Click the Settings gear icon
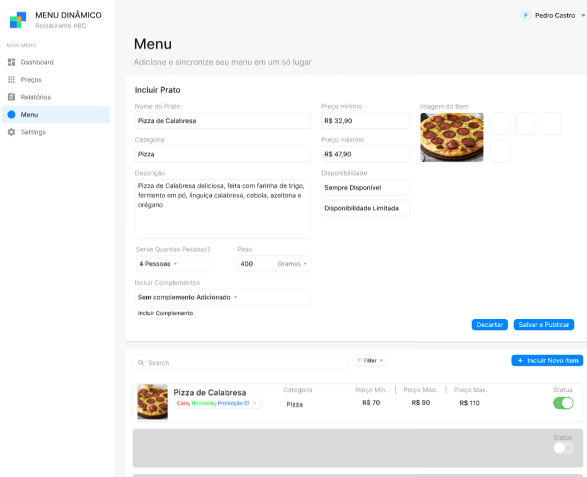Image resolution: width=587 pixels, height=477 pixels. click(x=12, y=132)
